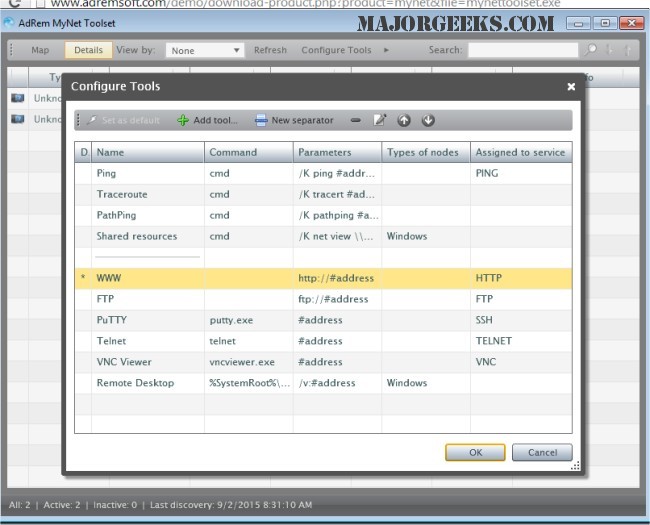
Task: Click Set as default
Action: point(123,120)
